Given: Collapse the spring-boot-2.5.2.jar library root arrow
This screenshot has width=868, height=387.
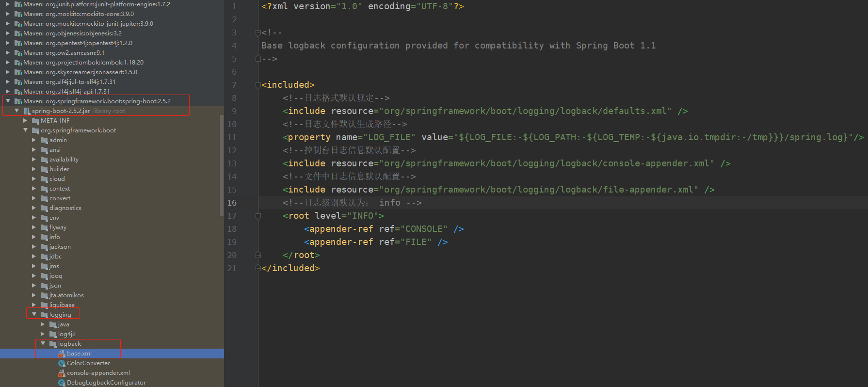Looking at the screenshot, I should 17,111.
